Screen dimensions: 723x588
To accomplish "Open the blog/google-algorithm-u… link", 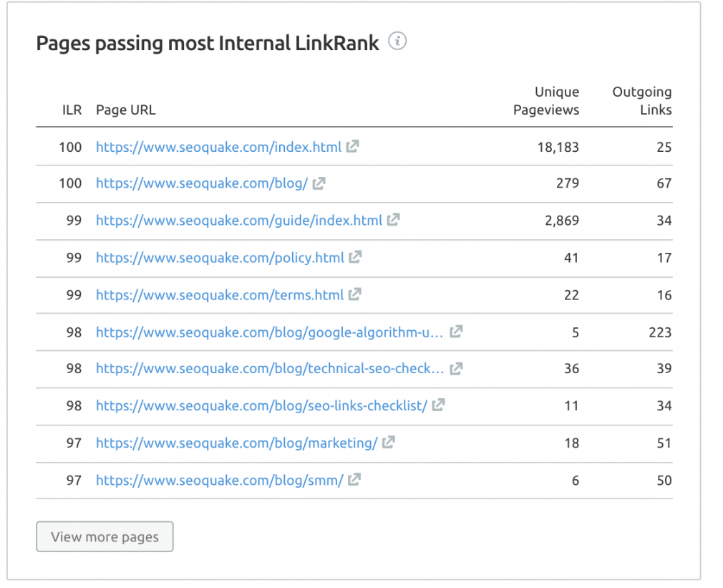I will tap(270, 332).
